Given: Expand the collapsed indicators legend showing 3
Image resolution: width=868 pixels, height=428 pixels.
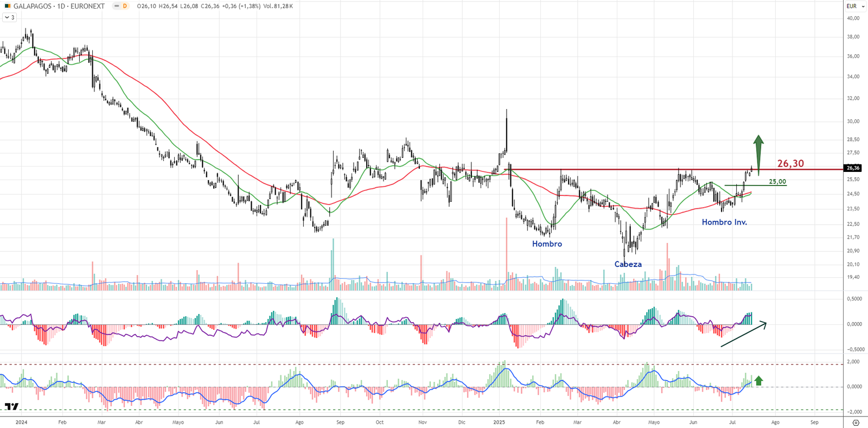Looking at the screenshot, I should pyautogui.click(x=9, y=17).
